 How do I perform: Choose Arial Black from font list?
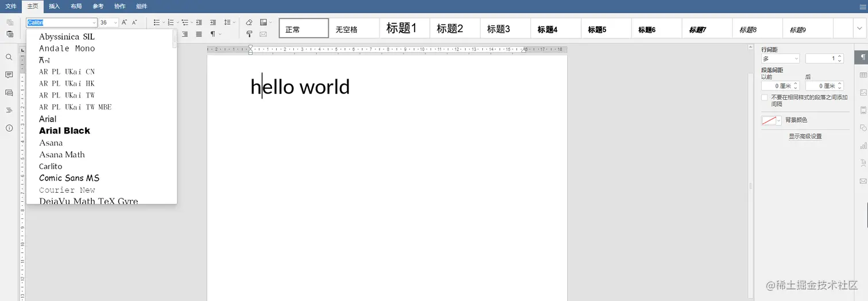99,131
